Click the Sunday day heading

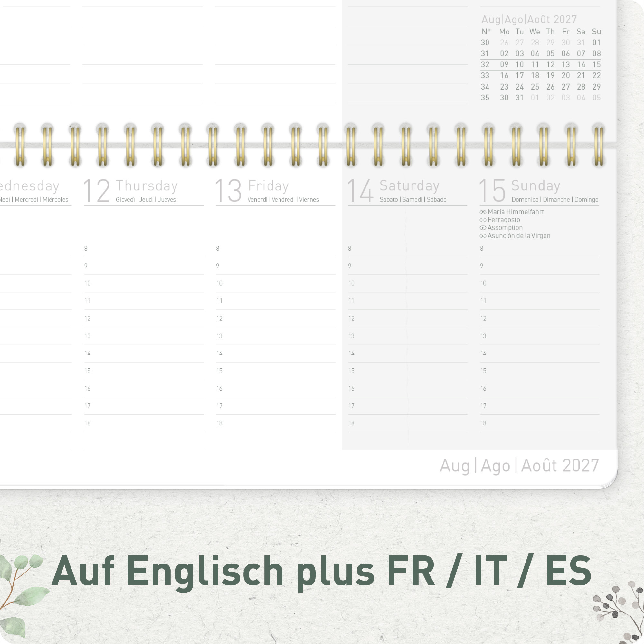coord(536,186)
